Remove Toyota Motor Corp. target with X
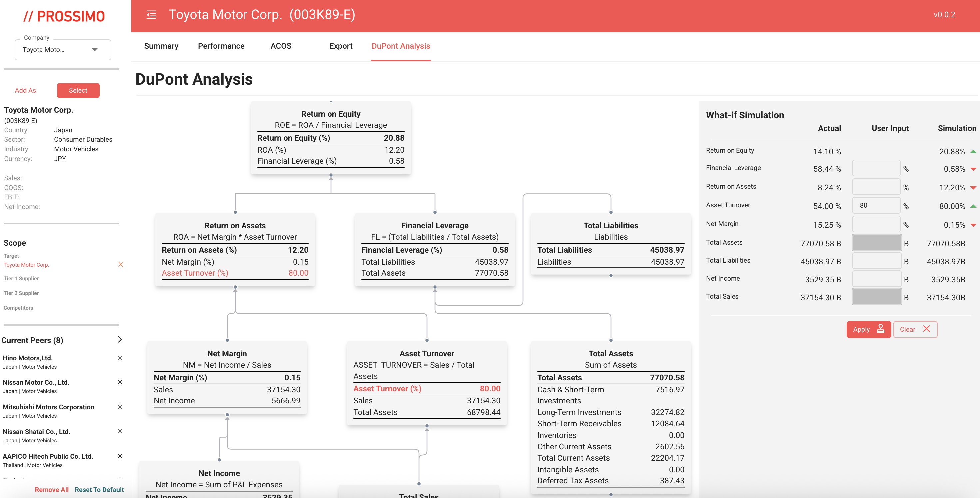Viewport: 980px width, 498px height. pos(121,265)
